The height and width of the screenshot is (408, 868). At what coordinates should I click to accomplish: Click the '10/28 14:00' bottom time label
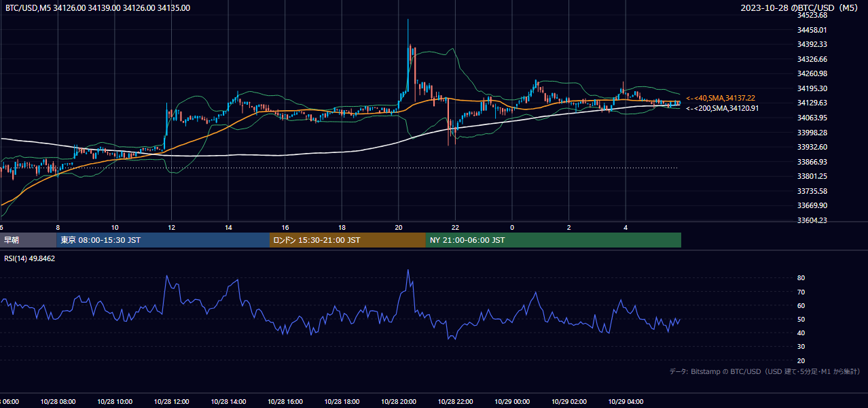pos(228,401)
